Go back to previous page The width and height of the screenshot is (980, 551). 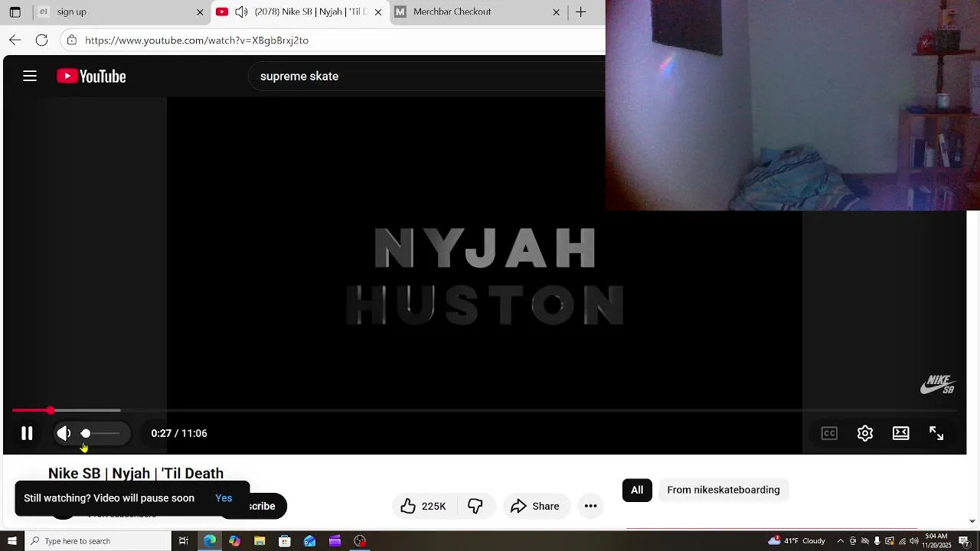(15, 40)
